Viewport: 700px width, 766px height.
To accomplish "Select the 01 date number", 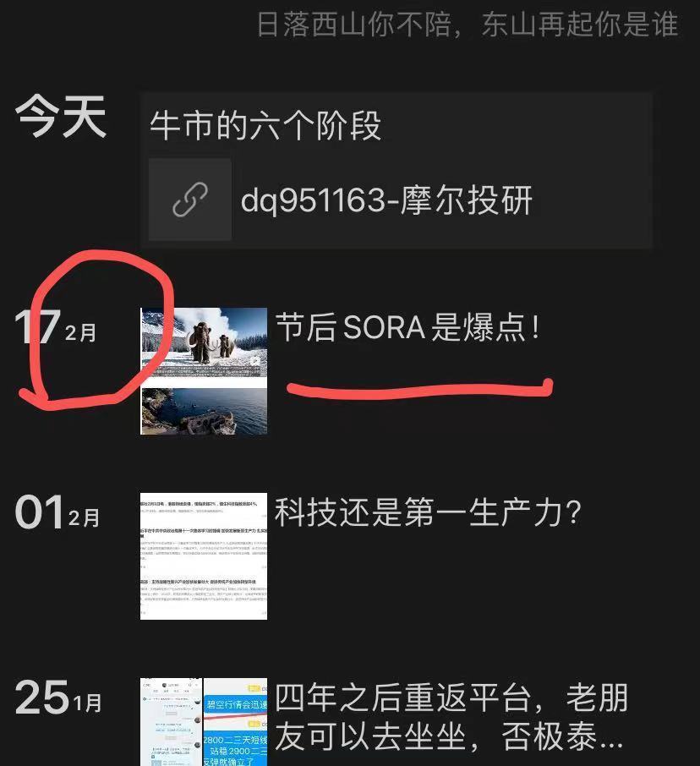I will coord(39,512).
